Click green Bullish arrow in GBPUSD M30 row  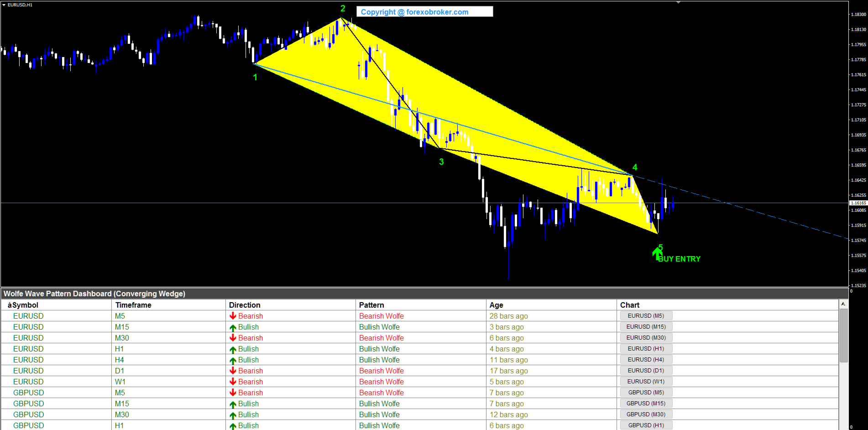233,415
